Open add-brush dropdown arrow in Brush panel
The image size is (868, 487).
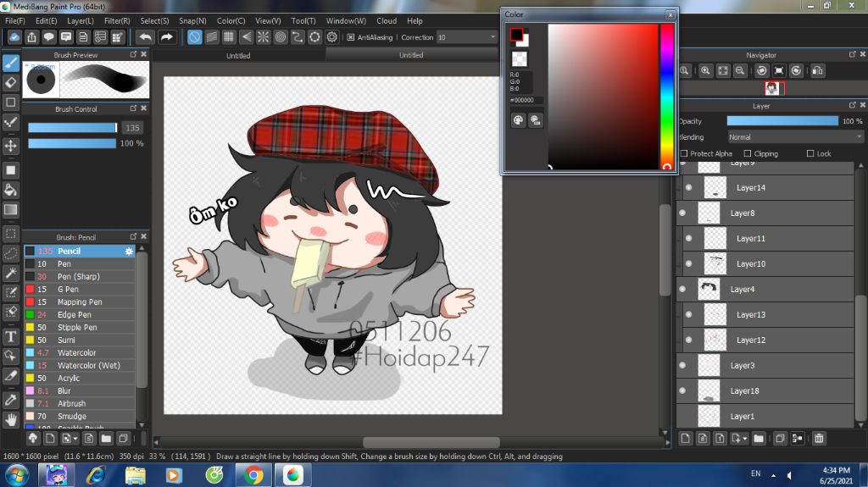pyautogui.click(x=75, y=439)
